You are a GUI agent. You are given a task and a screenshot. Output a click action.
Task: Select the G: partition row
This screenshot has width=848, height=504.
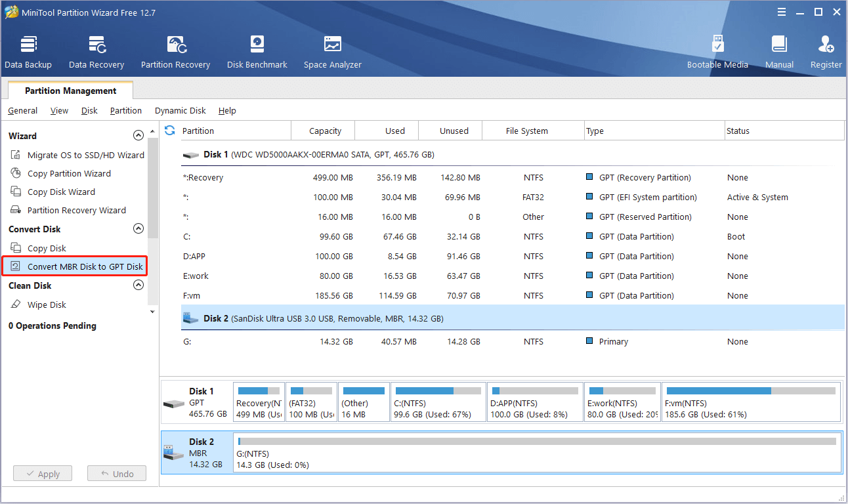tap(513, 341)
